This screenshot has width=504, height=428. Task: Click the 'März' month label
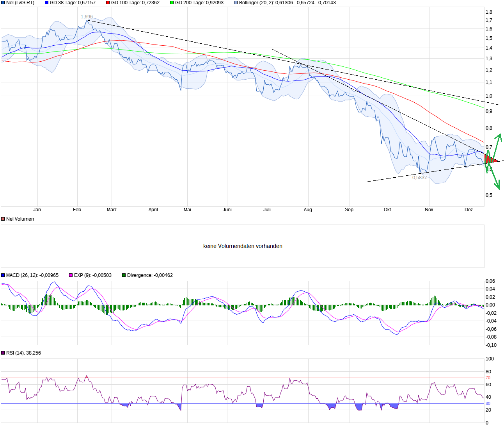pos(112,210)
